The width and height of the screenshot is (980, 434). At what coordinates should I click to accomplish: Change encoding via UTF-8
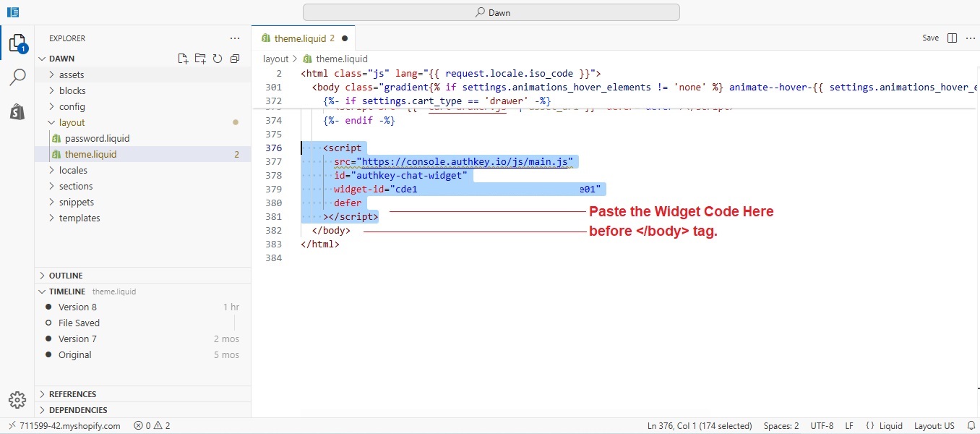point(822,426)
